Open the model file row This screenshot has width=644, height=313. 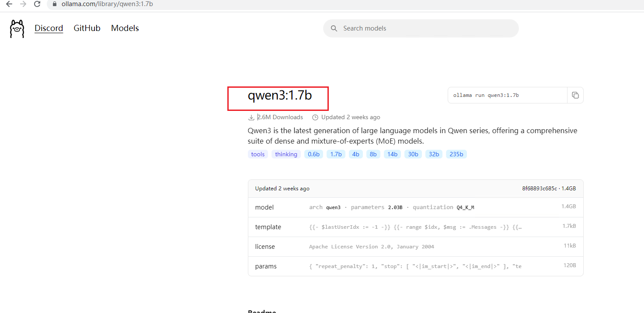[x=415, y=207]
